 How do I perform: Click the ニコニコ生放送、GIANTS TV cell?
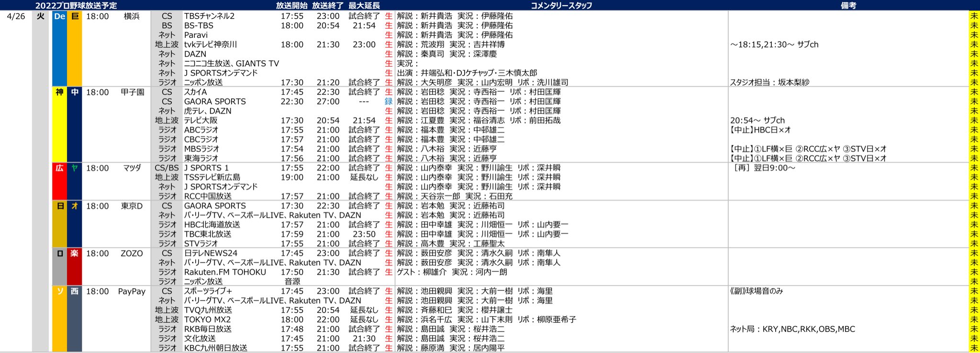pos(232,64)
